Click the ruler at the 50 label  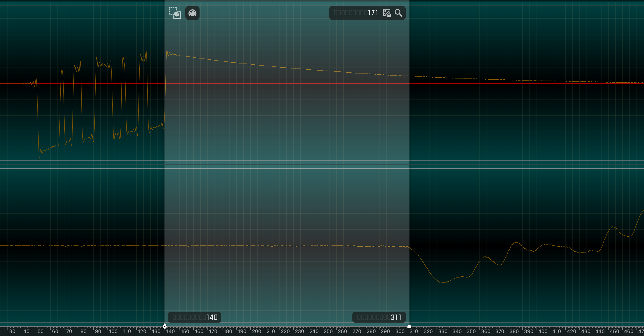pyautogui.click(x=40, y=331)
